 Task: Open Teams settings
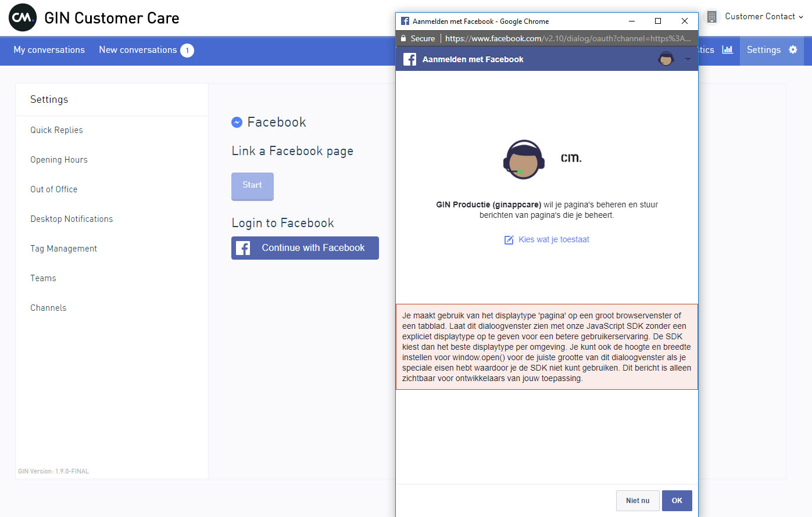click(x=43, y=278)
